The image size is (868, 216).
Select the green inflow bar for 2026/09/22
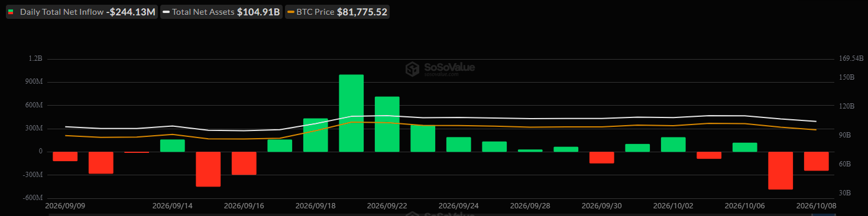coord(387,125)
